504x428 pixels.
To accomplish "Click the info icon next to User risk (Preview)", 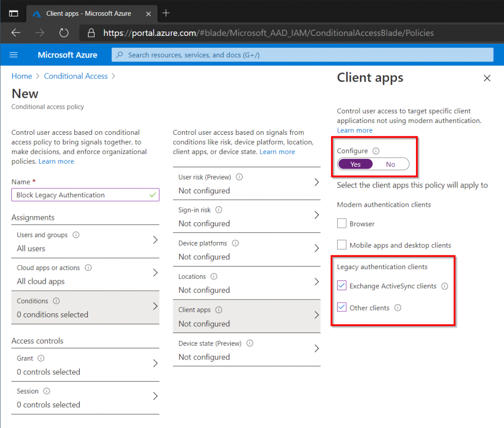I will [239, 177].
